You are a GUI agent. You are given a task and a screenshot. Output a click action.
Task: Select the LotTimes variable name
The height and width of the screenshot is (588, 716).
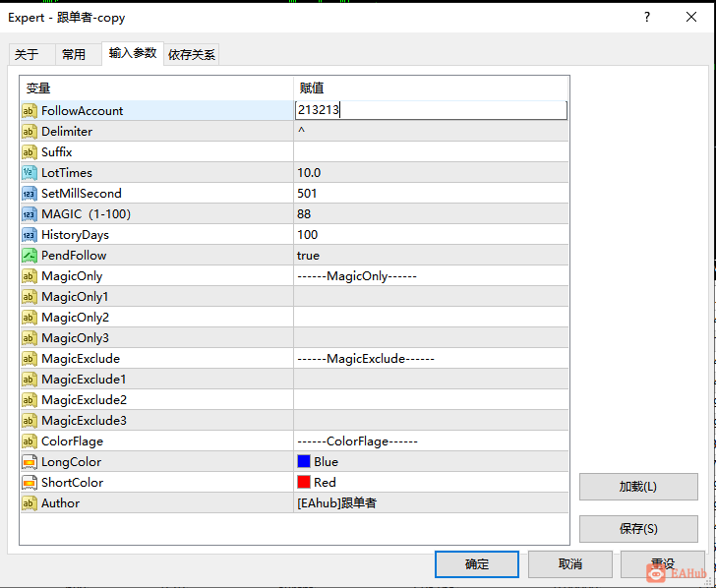[x=67, y=173]
